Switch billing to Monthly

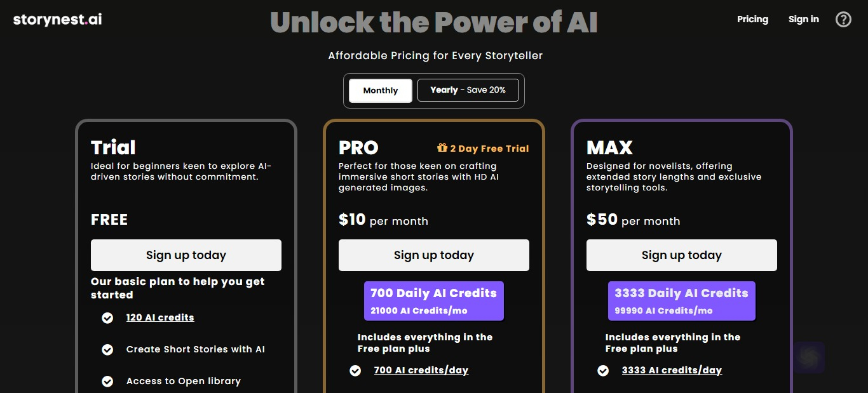381,90
